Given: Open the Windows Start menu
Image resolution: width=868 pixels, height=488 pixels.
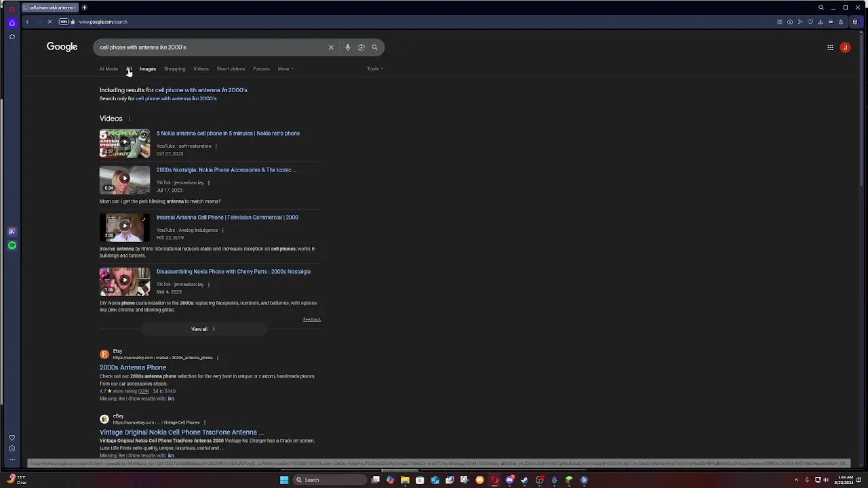Looking at the screenshot, I should click(x=284, y=480).
